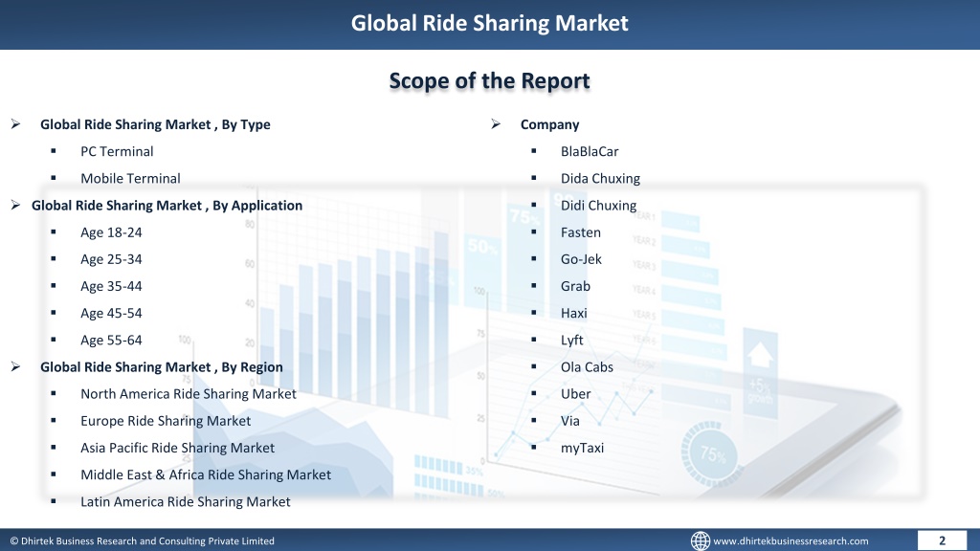Select the 'Haxi' company entry
Image resolution: width=980 pixels, height=551 pixels.
pos(574,313)
